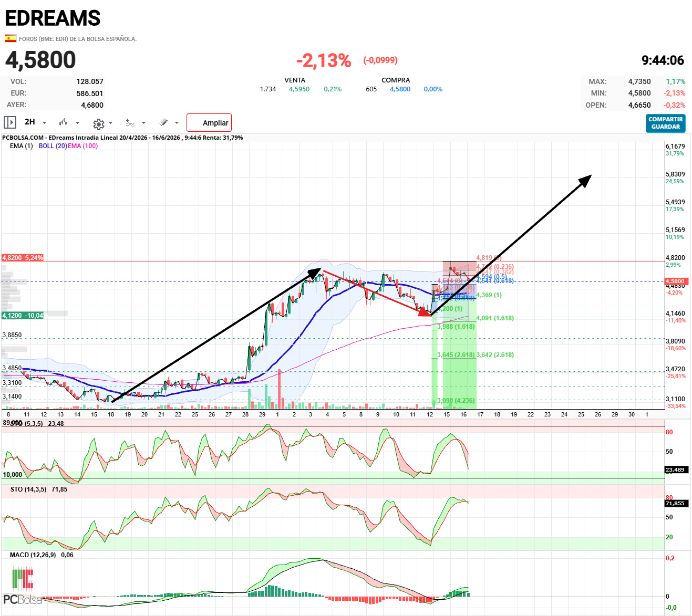
Task: Click the MIN percentage -2,13%
Action: tap(674, 93)
